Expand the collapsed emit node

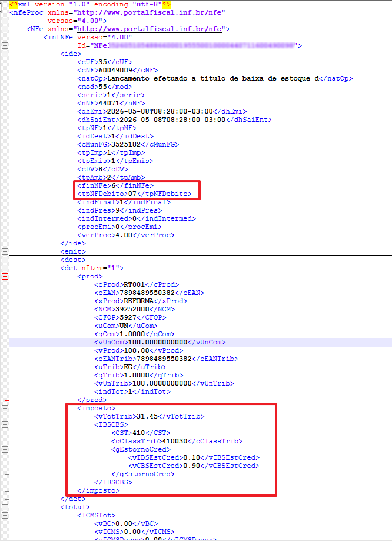coord(5,251)
